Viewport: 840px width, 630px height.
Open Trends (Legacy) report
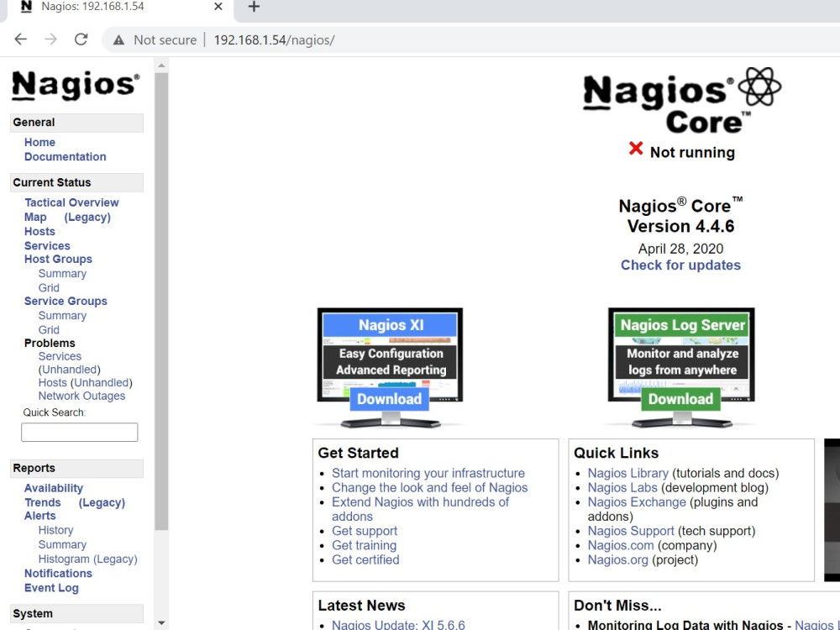click(x=102, y=502)
